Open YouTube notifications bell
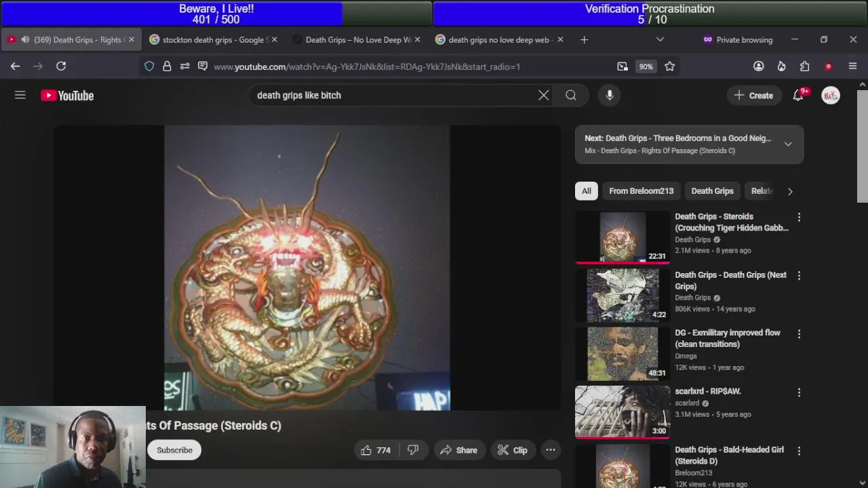The width and height of the screenshot is (868, 488). pyautogui.click(x=798, y=96)
